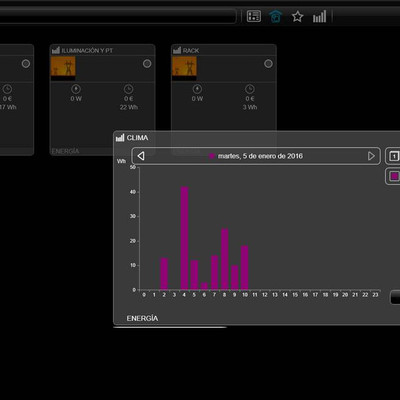
Task: Click the teal home icon in toolbar
Action: [x=275, y=16]
